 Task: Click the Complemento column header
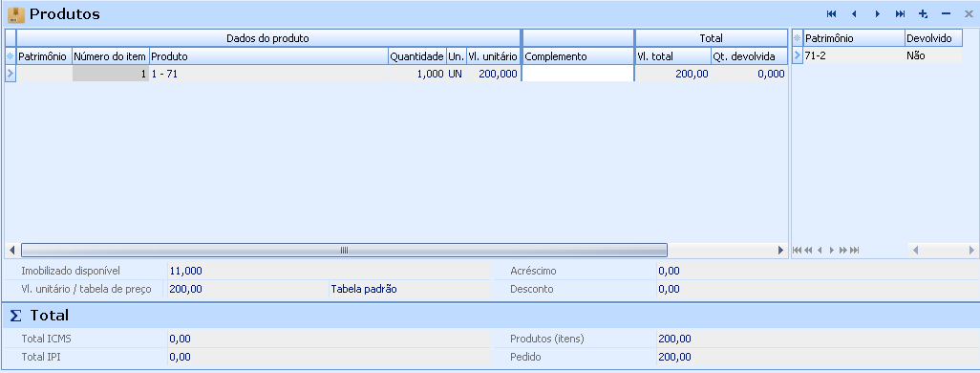578,56
